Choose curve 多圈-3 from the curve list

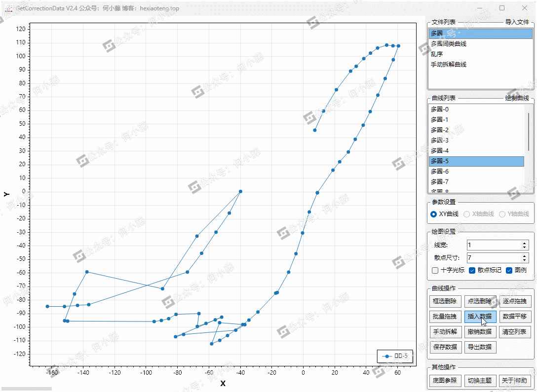(439, 141)
